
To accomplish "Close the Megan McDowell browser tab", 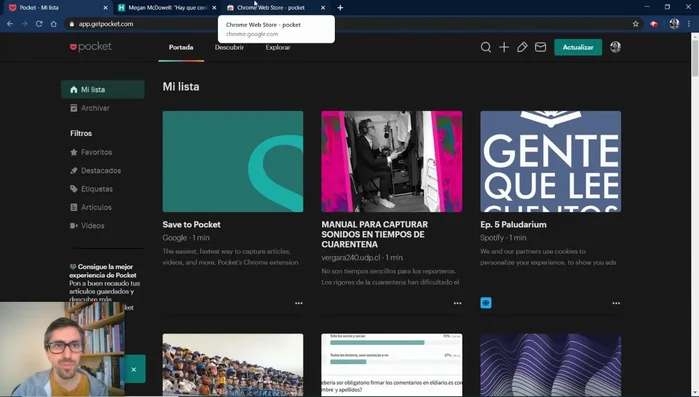I will (x=214, y=8).
